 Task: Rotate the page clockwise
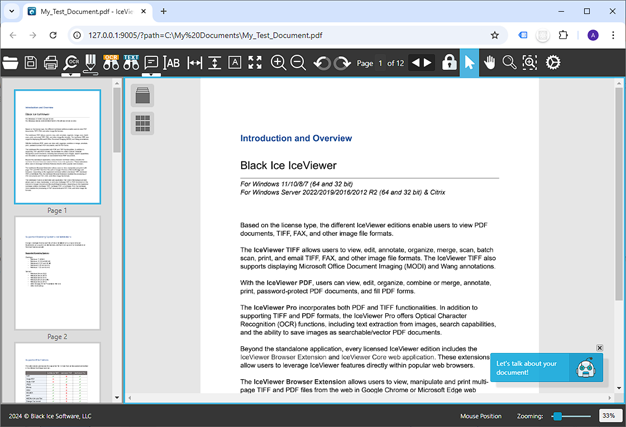coord(342,63)
